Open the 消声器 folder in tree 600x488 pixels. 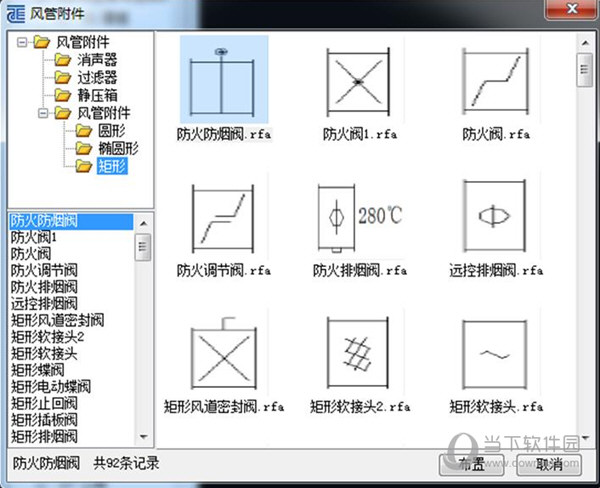pyautogui.click(x=97, y=60)
